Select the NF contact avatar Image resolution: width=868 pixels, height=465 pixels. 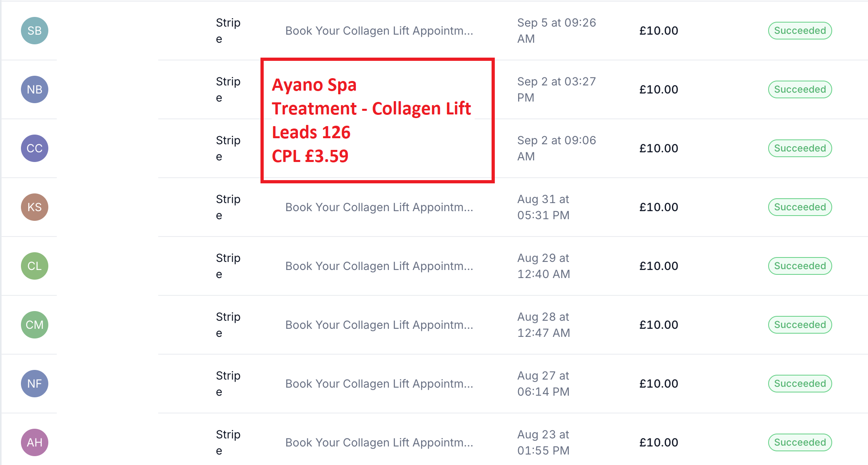click(35, 384)
